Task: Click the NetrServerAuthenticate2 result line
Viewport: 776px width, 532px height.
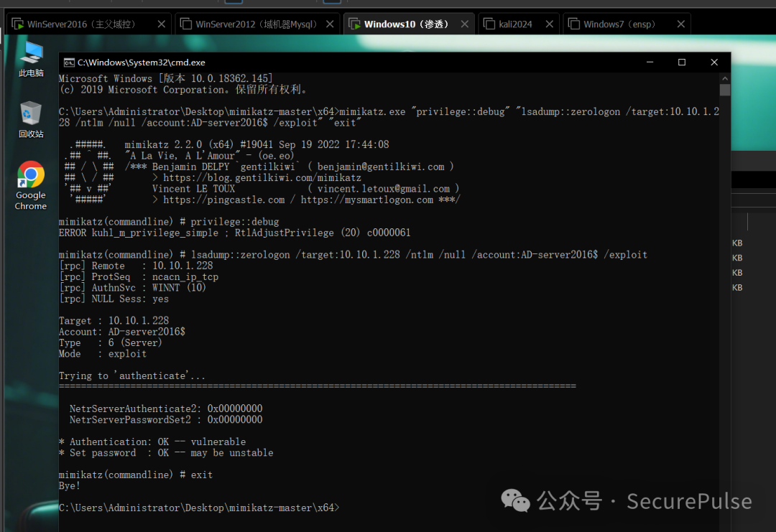Action: [166, 409]
